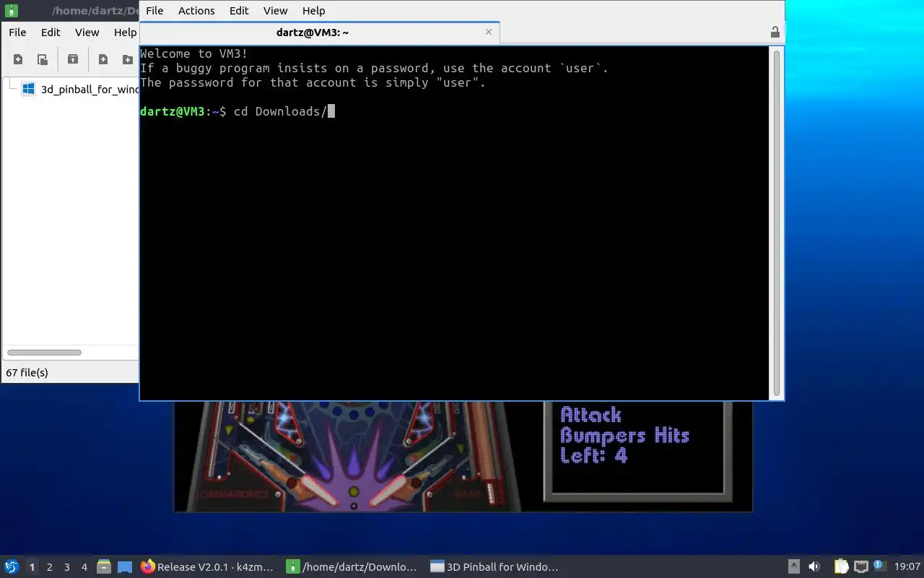924x578 pixels.
Task: Switch to '/home/dartz/Downlo...' archive taskbar entry
Action: click(x=352, y=567)
